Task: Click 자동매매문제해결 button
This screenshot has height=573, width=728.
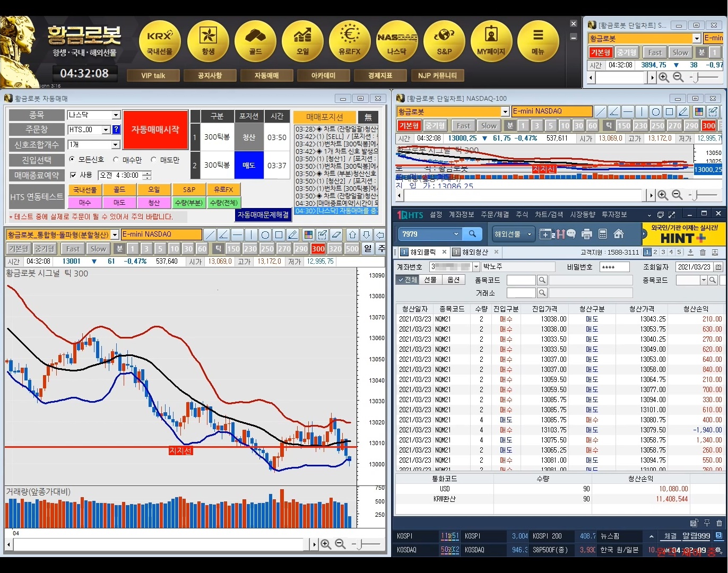Action: point(263,214)
